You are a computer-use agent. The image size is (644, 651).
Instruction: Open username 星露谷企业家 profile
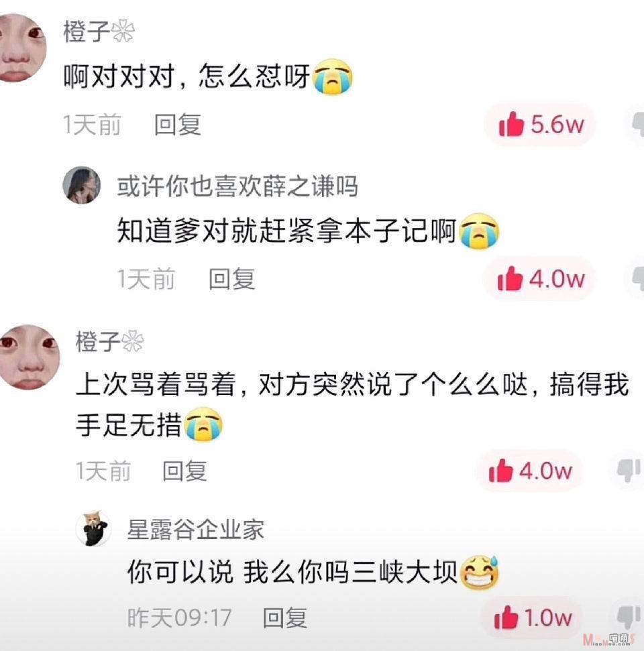click(x=195, y=530)
